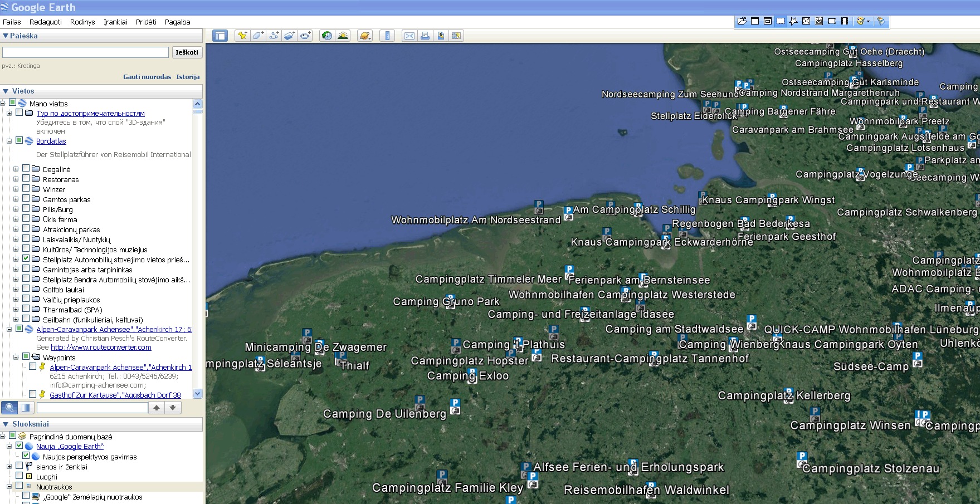The height and width of the screenshot is (504, 980).
Task: Click the Email envelope icon
Action: click(x=409, y=36)
